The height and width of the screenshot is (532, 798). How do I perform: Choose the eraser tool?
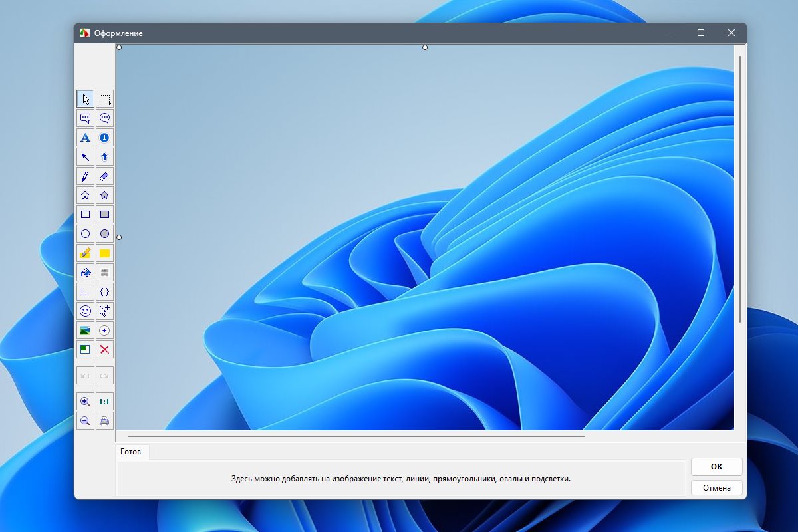(104, 176)
